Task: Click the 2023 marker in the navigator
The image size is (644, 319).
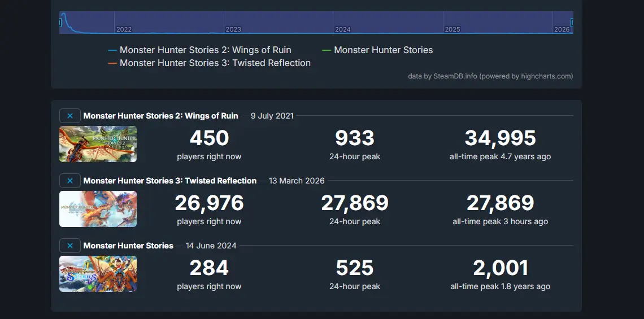Action: (x=233, y=29)
